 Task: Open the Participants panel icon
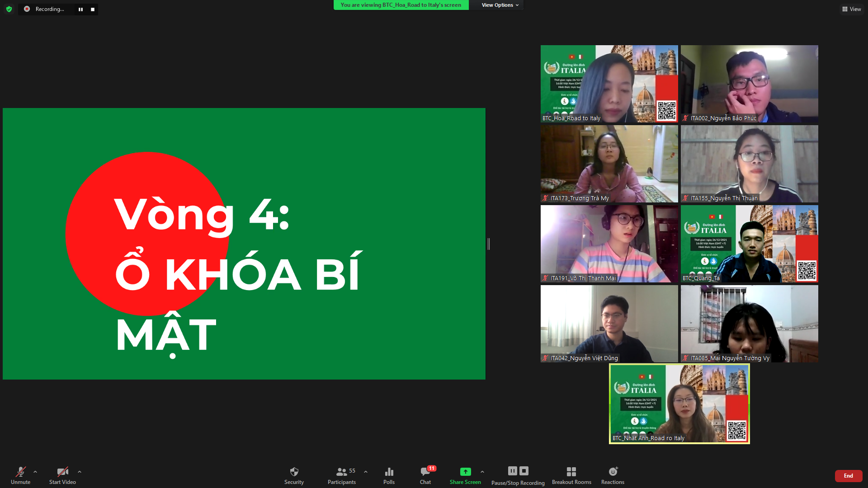(x=342, y=472)
